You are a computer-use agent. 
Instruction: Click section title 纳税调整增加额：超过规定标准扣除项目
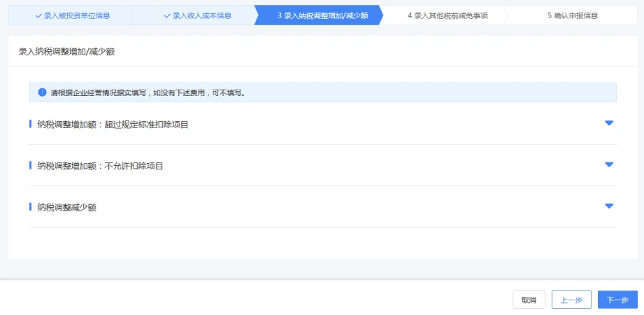point(113,125)
